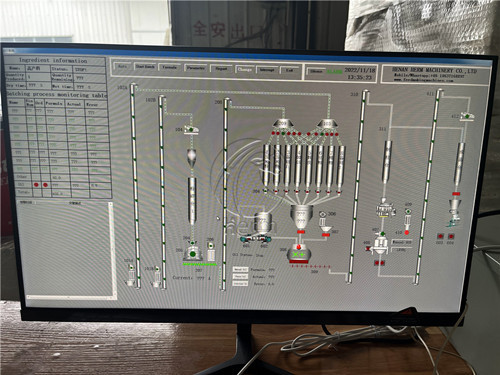The image size is (500, 375).
Task: Click the 602 oil pump icon
Action: pyautogui.click(x=264, y=239)
